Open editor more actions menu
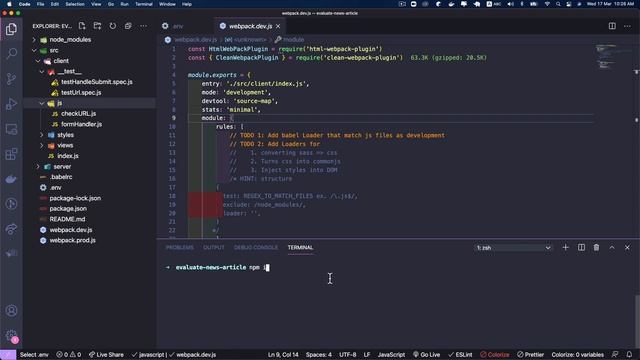This screenshot has height=360, width=640. (x=627, y=26)
